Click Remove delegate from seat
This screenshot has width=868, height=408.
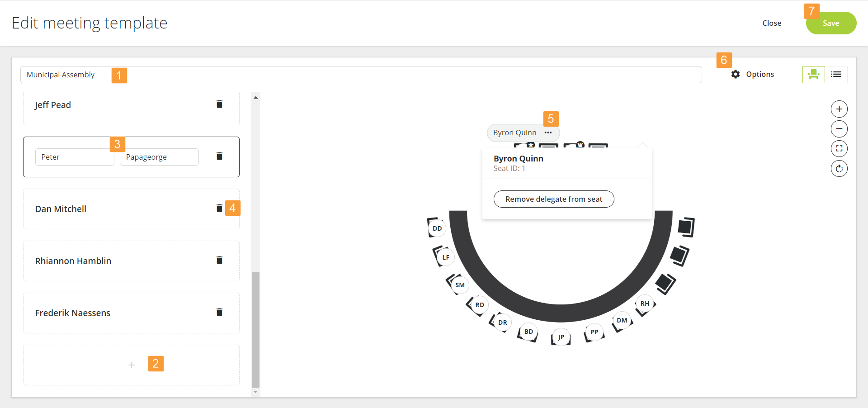point(554,199)
